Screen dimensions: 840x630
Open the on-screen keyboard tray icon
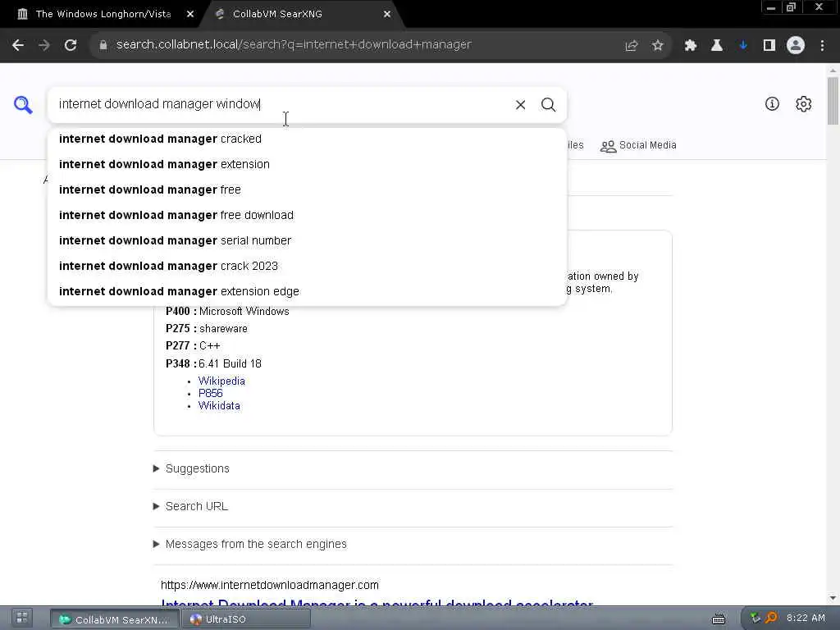[719, 619]
